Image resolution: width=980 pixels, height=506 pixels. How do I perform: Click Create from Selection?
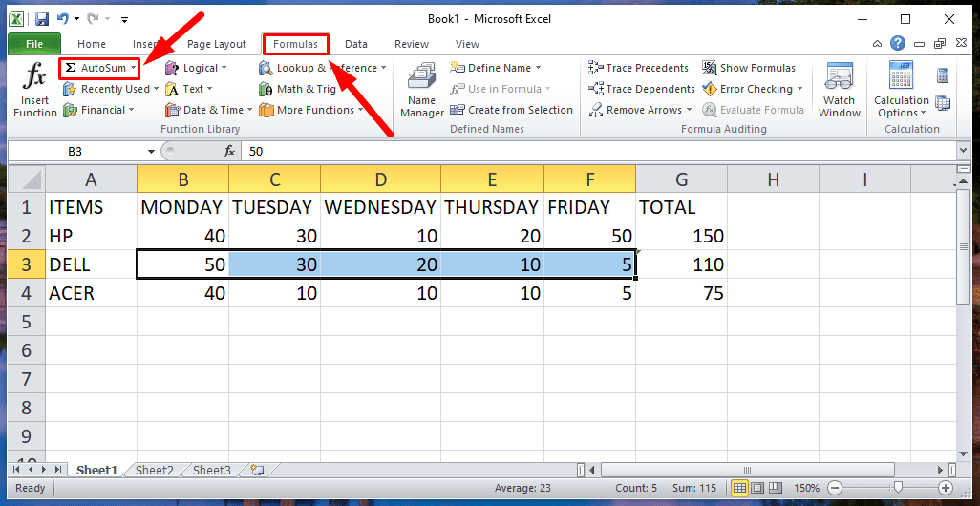[511, 110]
